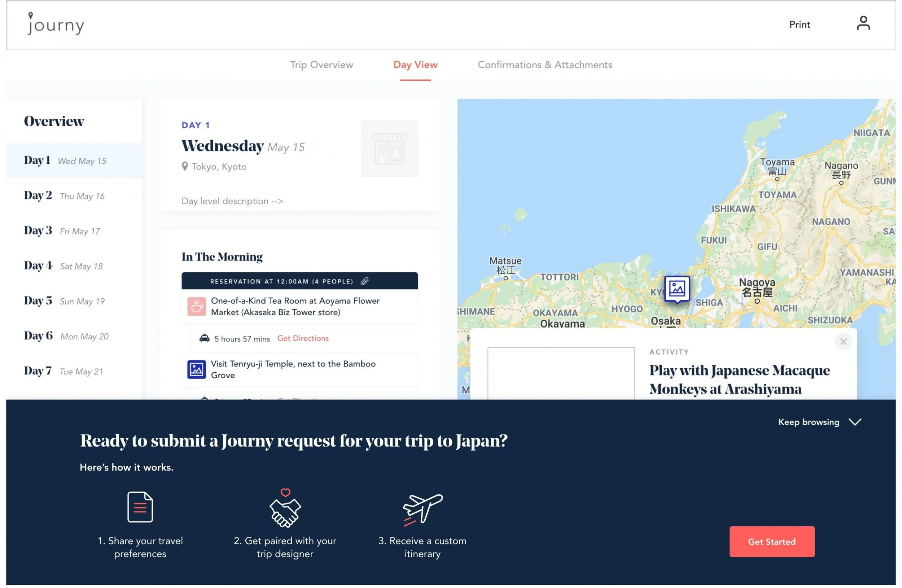Click Get paired with your trip designer text

tap(285, 548)
